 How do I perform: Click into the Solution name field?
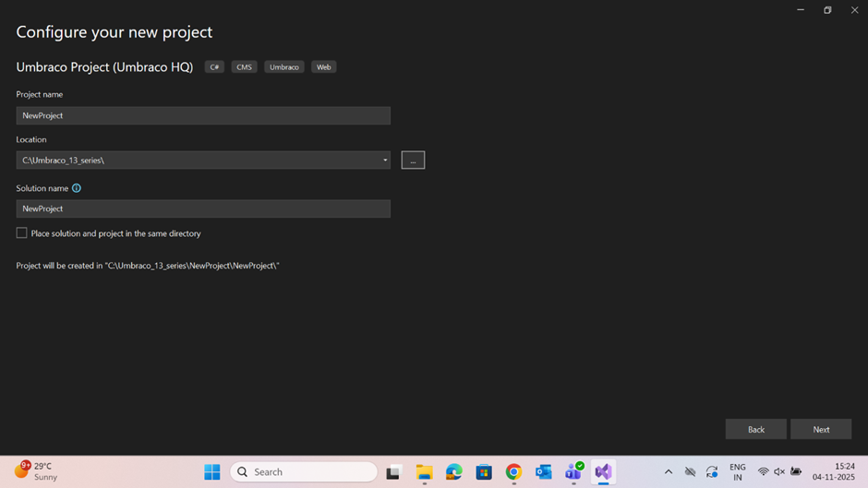(x=203, y=208)
